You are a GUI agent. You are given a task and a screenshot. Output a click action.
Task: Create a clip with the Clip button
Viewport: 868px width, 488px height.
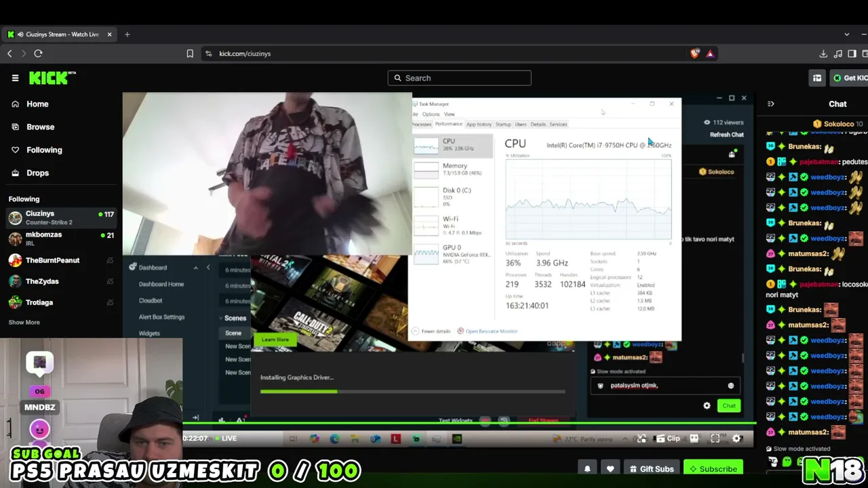[x=667, y=439]
